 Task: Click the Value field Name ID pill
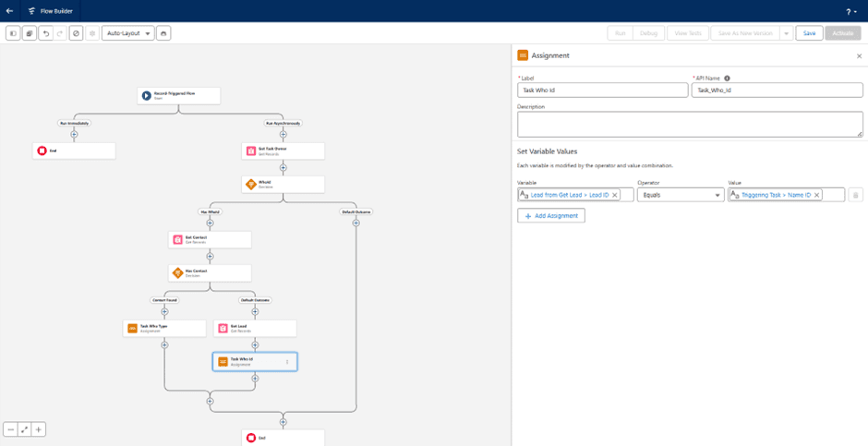(x=776, y=195)
